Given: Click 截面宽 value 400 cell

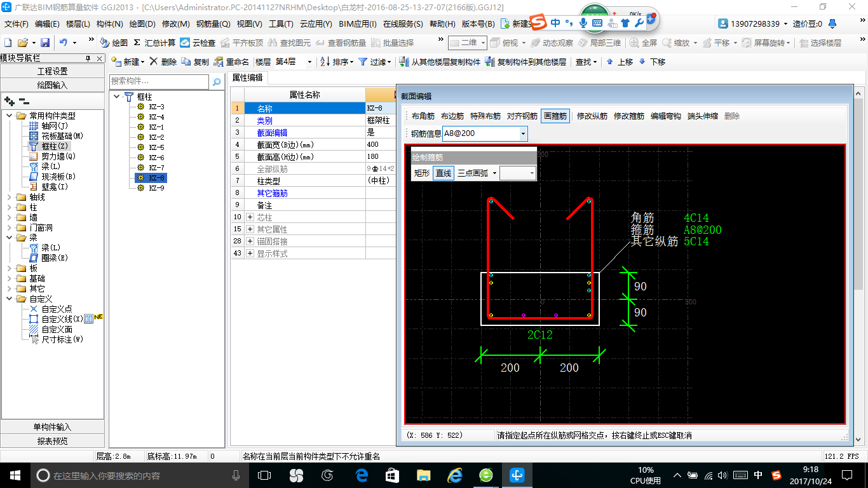Looking at the screenshot, I should tap(381, 145).
